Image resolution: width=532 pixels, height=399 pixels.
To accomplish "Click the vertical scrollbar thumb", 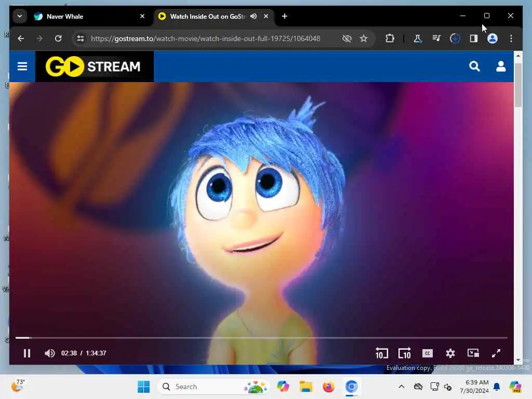I will 518,85.
